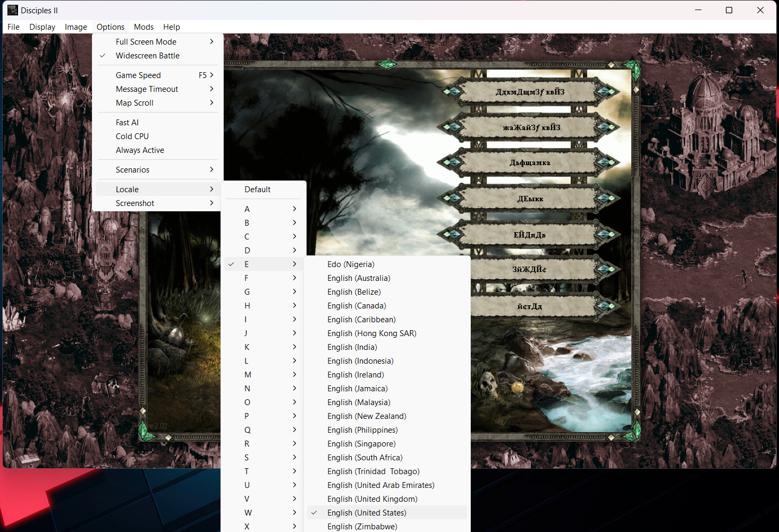The image size is (779, 532).
Task: Click the 'Дьфщамка' game menu button
Action: pyautogui.click(x=529, y=162)
